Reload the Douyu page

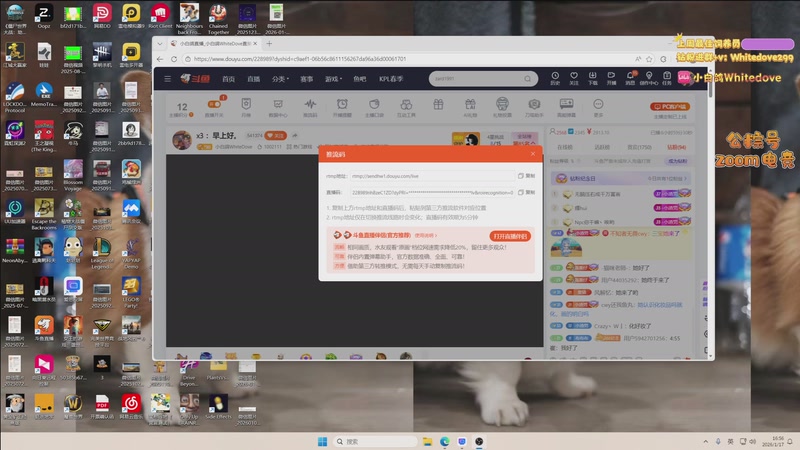pyautogui.click(x=174, y=59)
